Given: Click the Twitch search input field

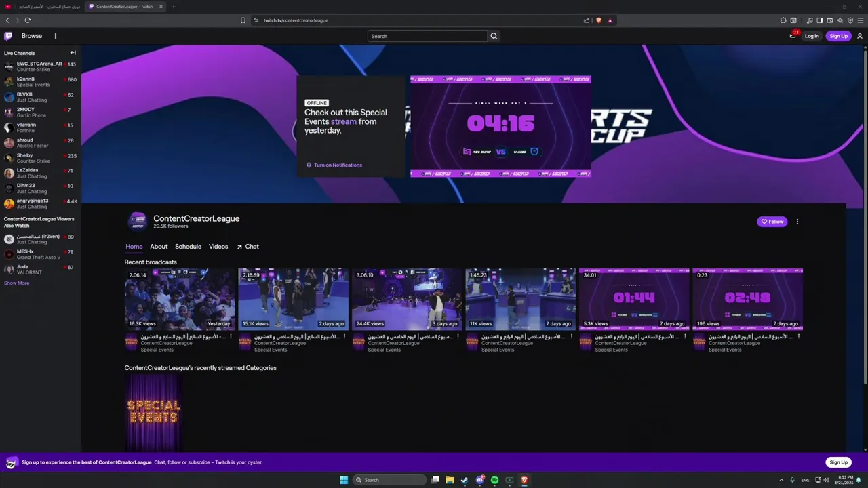Looking at the screenshot, I should coord(427,36).
